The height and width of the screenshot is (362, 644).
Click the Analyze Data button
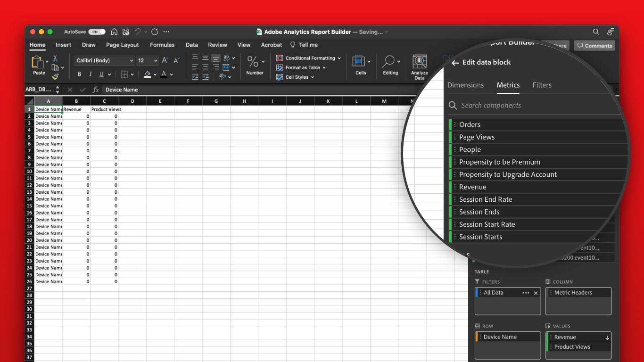[x=420, y=67]
